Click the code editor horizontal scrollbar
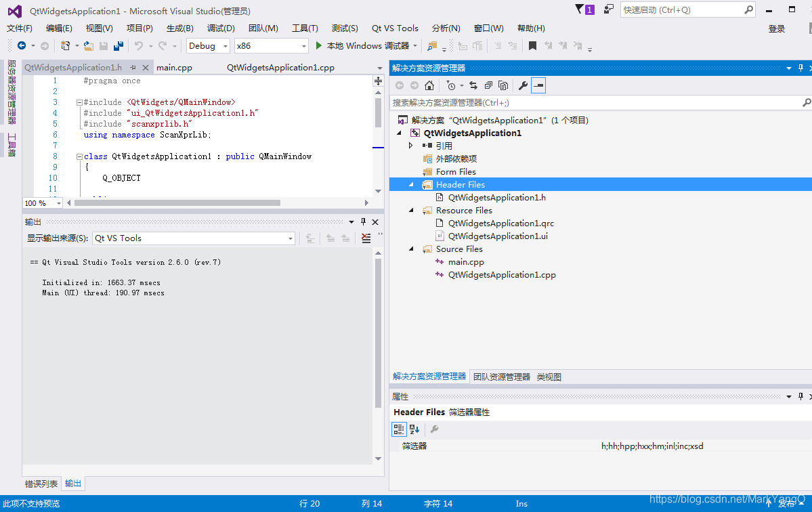812x512 pixels. tap(177, 203)
